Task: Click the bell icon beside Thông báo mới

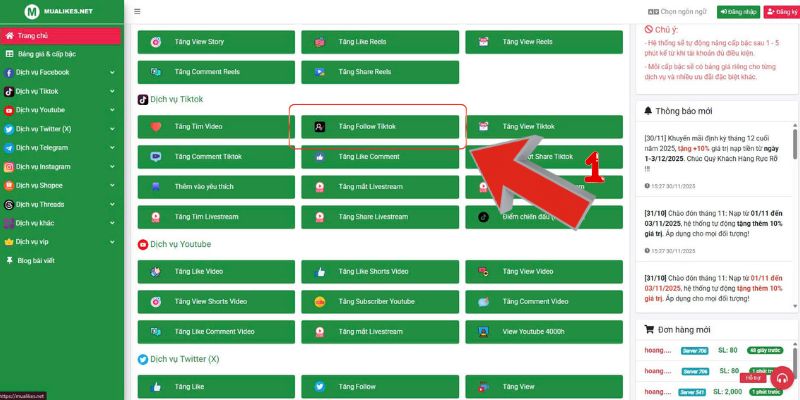Action: point(648,111)
